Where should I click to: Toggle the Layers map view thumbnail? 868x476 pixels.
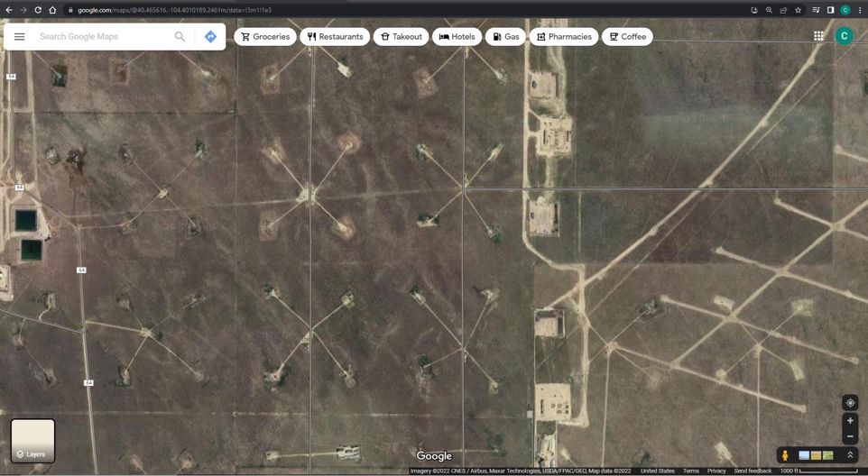point(33,440)
